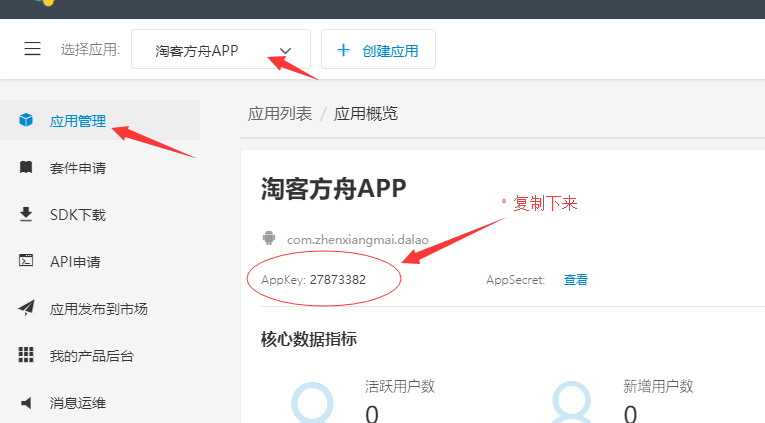
Task: Click the grid icon beside 我的产品后台
Action: [x=26, y=355]
